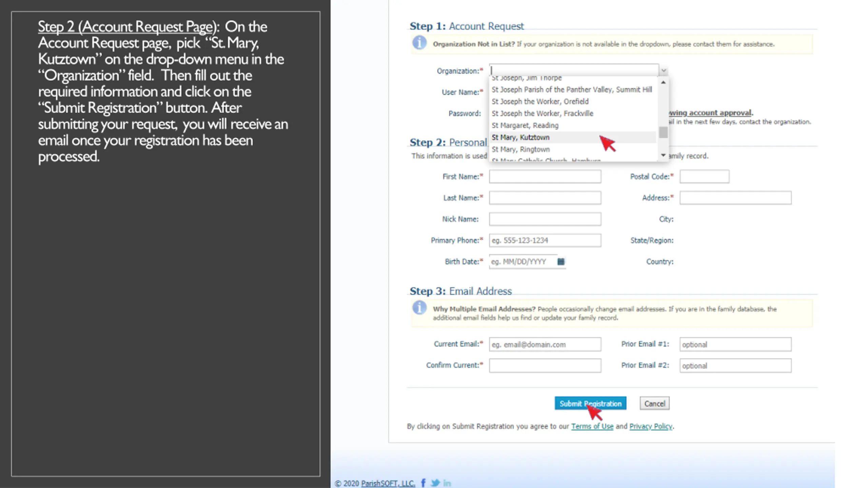The height and width of the screenshot is (488, 868).
Task: Pick St Joseph Parish of the Panther Valley
Action: 573,89
